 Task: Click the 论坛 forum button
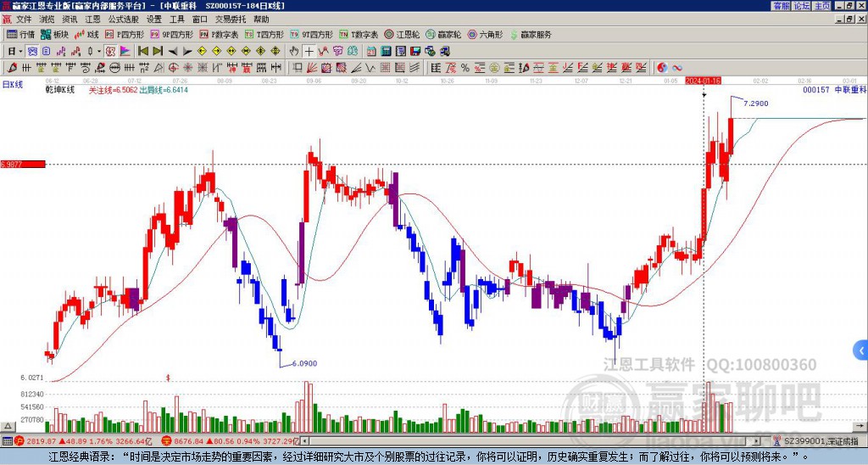click(x=802, y=6)
